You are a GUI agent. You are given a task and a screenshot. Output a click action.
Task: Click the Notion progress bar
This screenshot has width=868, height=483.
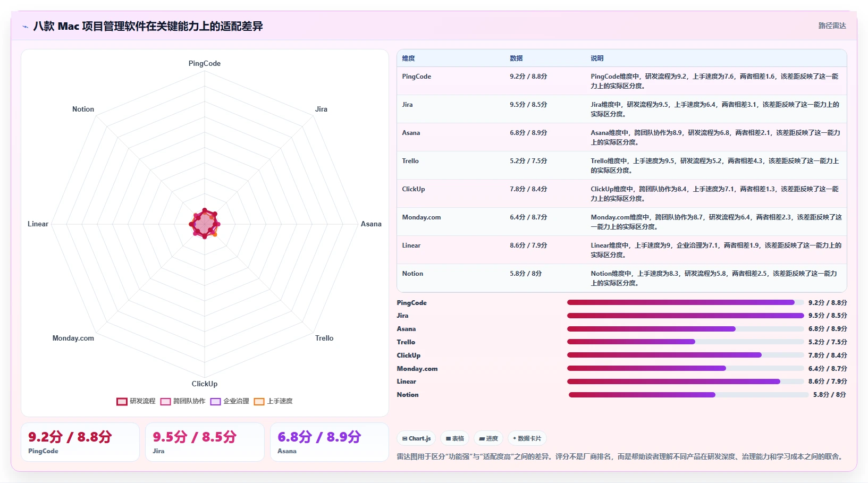[x=688, y=395]
